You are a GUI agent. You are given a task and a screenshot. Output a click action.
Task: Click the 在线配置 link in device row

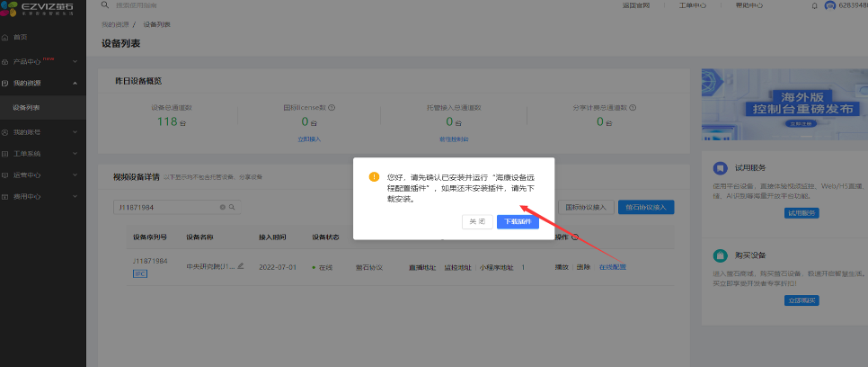pos(612,267)
